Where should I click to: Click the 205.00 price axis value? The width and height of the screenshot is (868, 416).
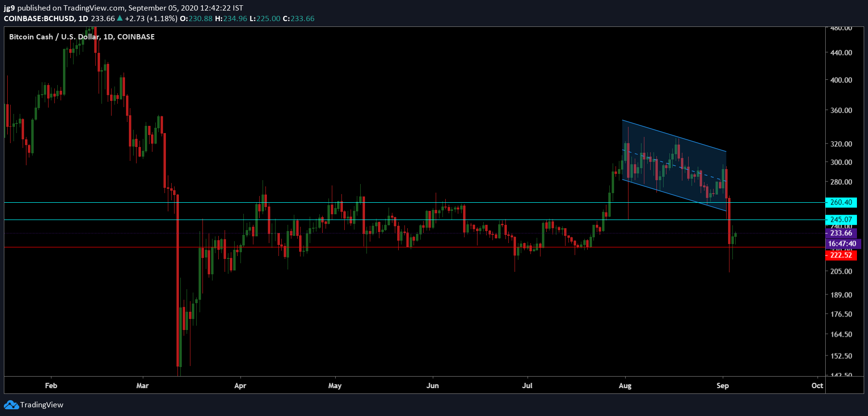(x=841, y=271)
